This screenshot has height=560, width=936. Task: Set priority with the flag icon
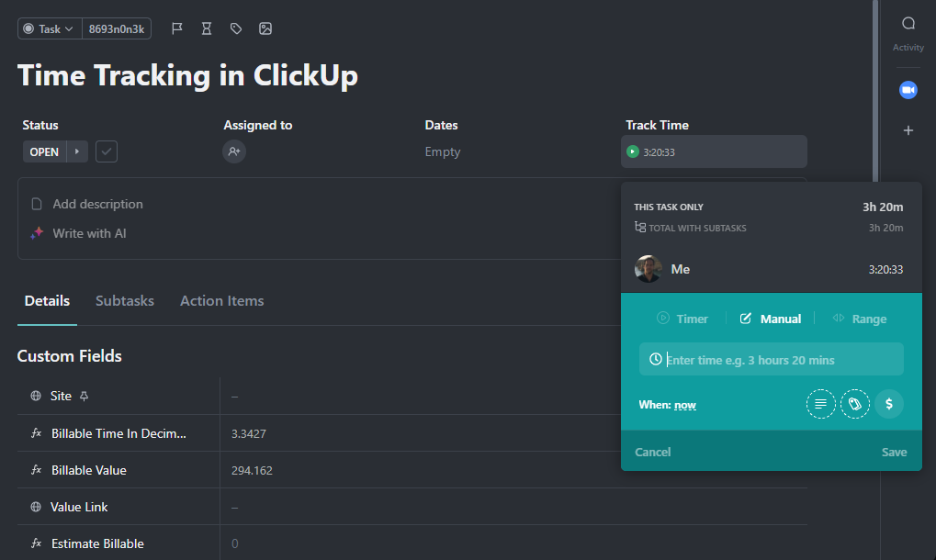(177, 28)
